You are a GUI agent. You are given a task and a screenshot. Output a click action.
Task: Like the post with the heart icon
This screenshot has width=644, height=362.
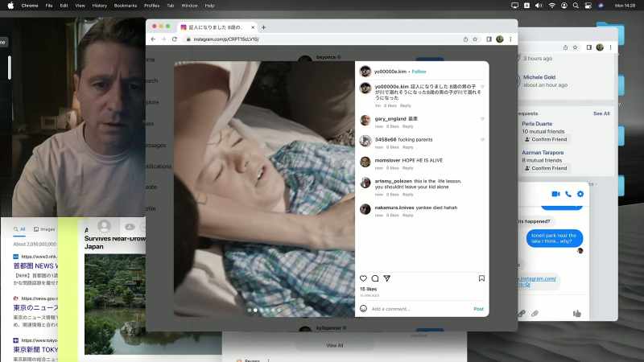tap(364, 278)
